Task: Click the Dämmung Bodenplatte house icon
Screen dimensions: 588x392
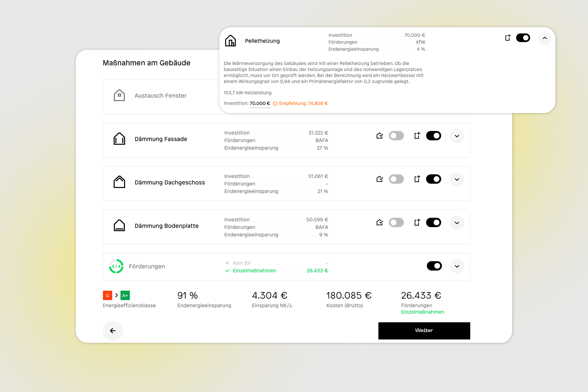Action: click(x=119, y=225)
